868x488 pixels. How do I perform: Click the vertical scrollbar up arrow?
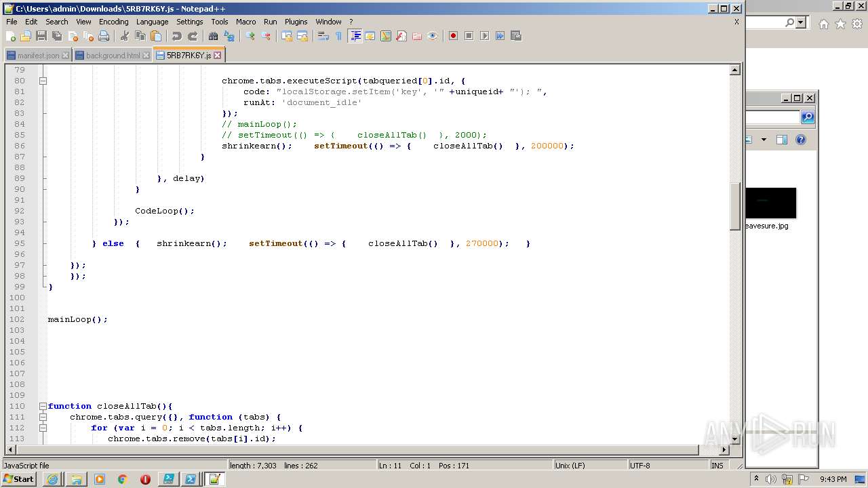click(x=734, y=70)
